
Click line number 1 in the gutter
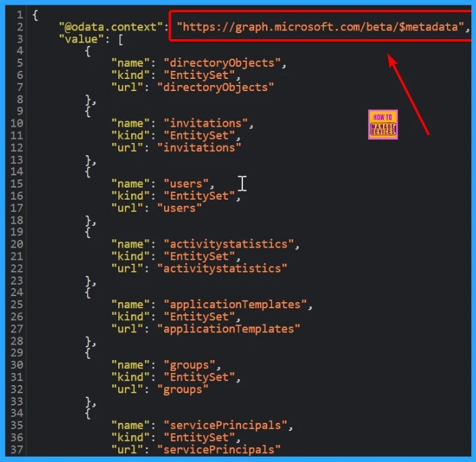[20, 15]
